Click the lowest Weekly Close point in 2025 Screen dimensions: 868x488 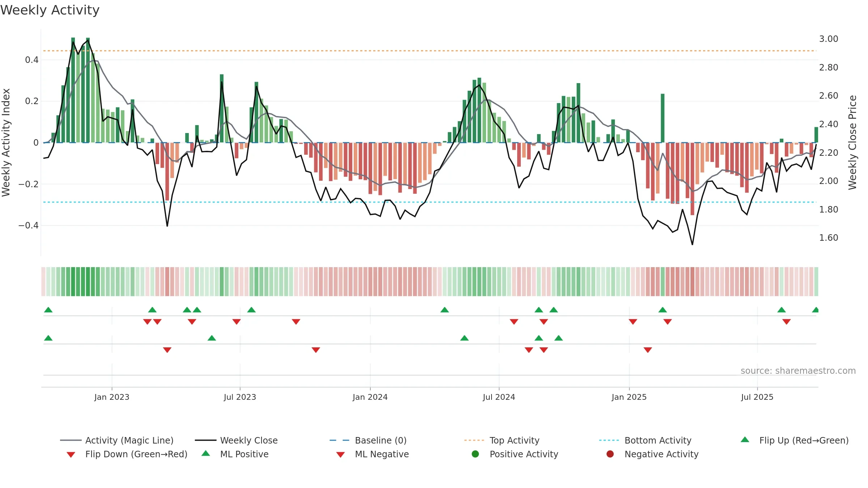tap(692, 245)
